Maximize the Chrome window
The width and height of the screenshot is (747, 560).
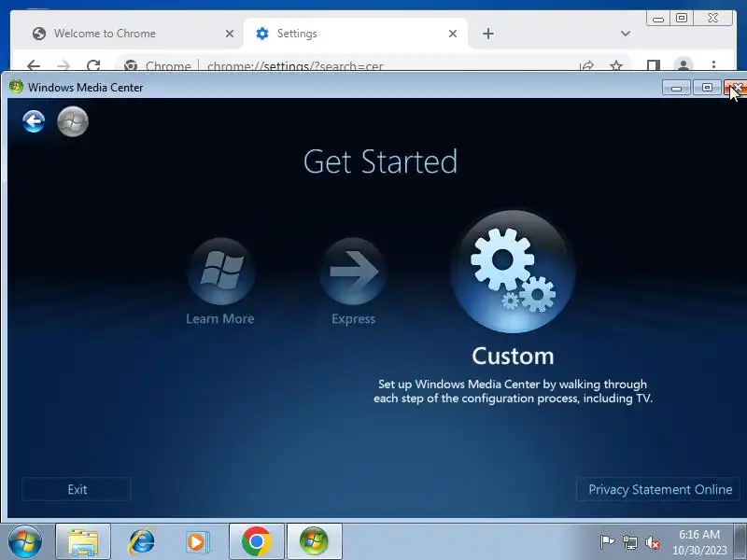point(682,18)
